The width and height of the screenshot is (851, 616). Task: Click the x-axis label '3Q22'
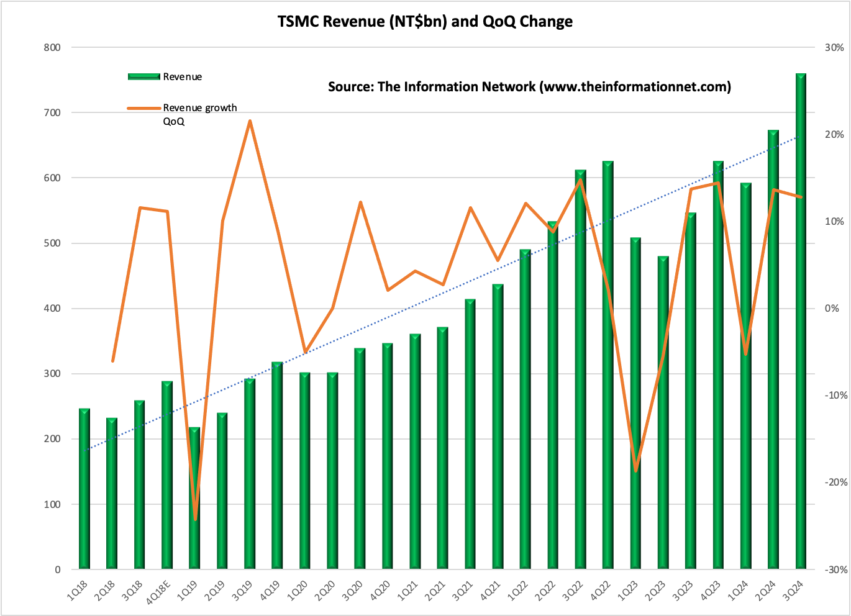click(572, 589)
